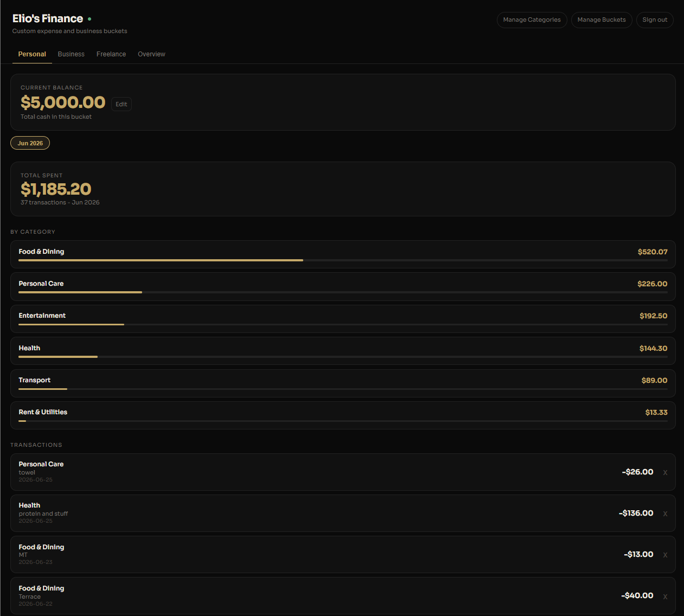Remove the Terrace Food & Dining transaction
684x616 pixels.
pos(665,596)
